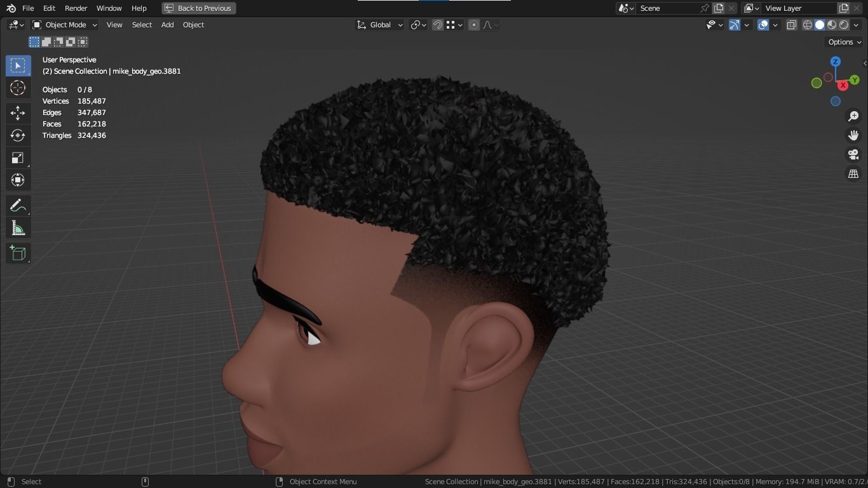
Task: Toggle show overlays button
Action: (763, 25)
